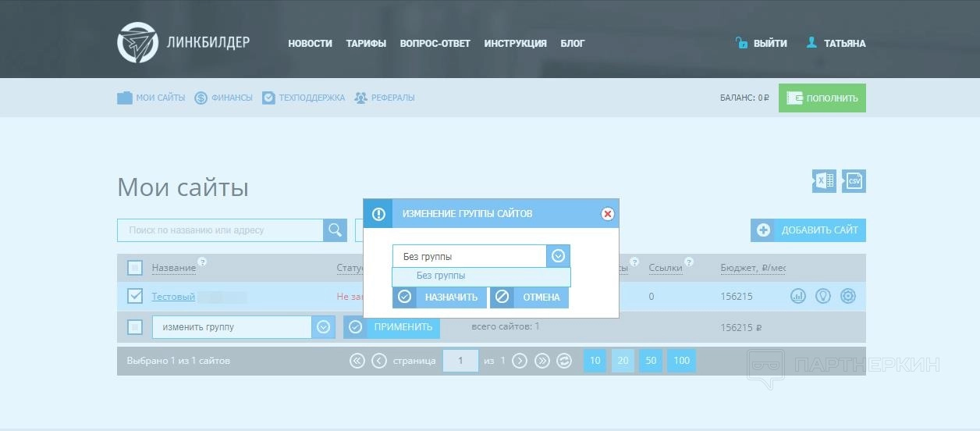Focus the site search input field
The width and height of the screenshot is (980, 431).
click(220, 230)
